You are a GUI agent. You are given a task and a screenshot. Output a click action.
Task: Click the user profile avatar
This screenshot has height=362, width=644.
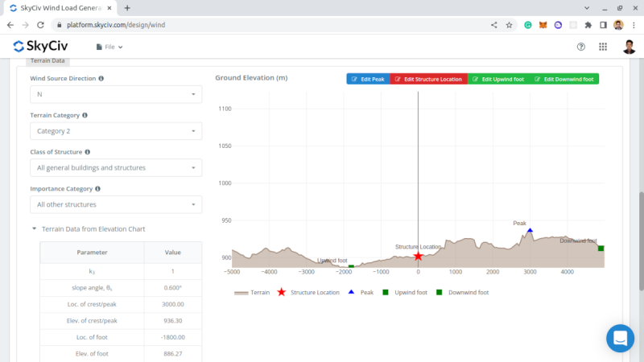pyautogui.click(x=629, y=47)
